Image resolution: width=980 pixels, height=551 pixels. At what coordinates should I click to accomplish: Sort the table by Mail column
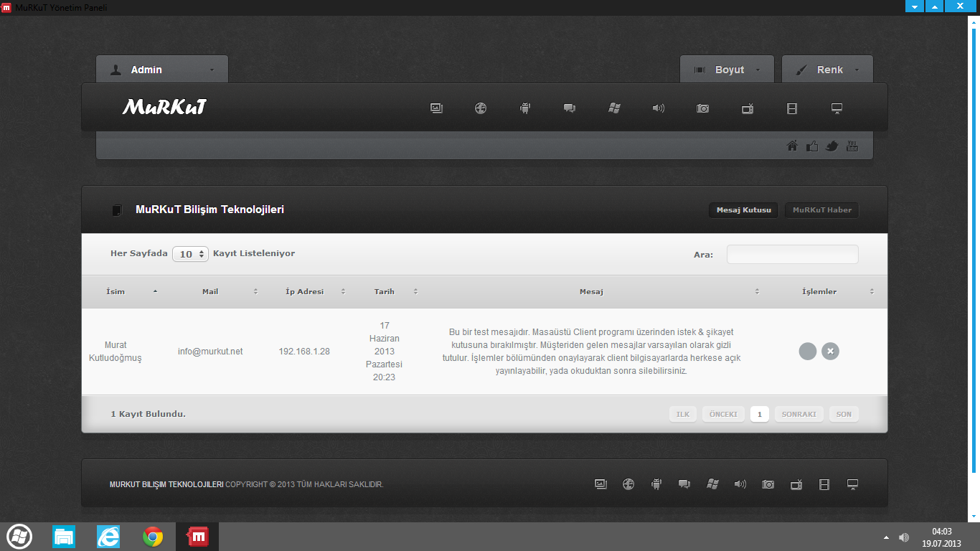(215, 291)
